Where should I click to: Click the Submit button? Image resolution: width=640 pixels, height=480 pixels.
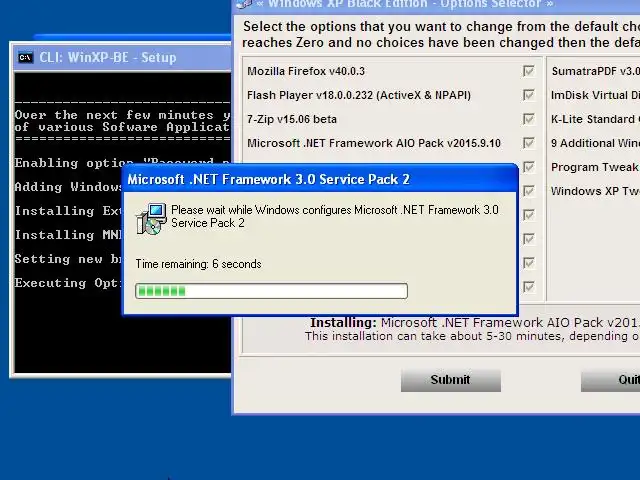451,380
